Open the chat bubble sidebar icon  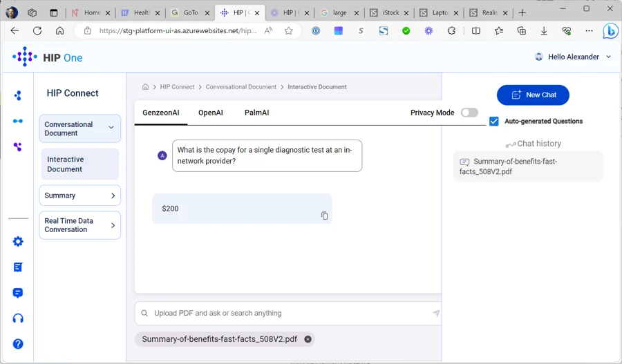tap(18, 293)
